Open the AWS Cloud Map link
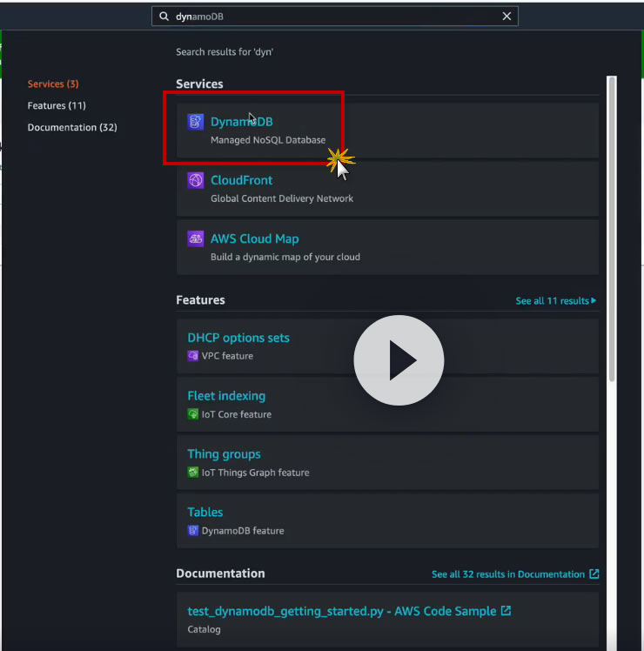The image size is (644, 651). click(x=254, y=238)
